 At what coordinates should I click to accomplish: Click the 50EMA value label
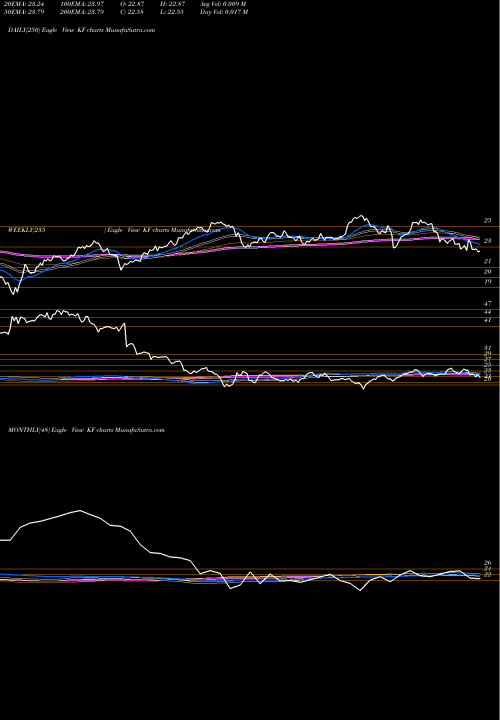pos(24,12)
